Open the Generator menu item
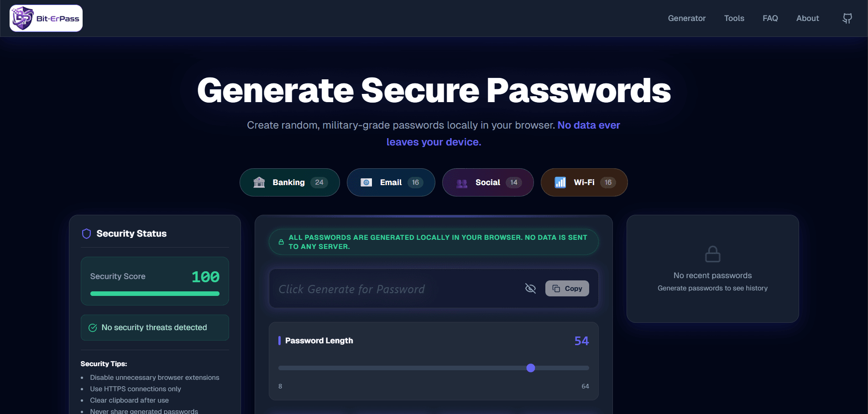 [x=686, y=18]
